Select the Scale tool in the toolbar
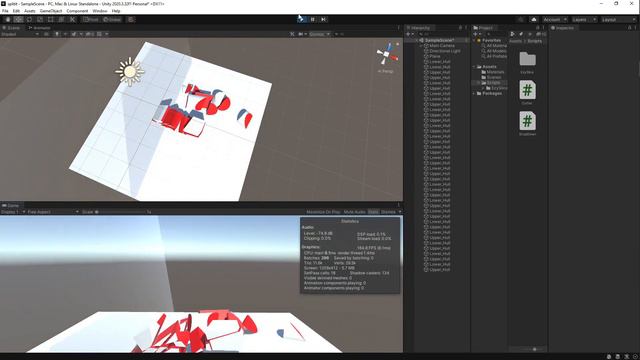Viewport: 640px width, 360px height. pos(40,19)
